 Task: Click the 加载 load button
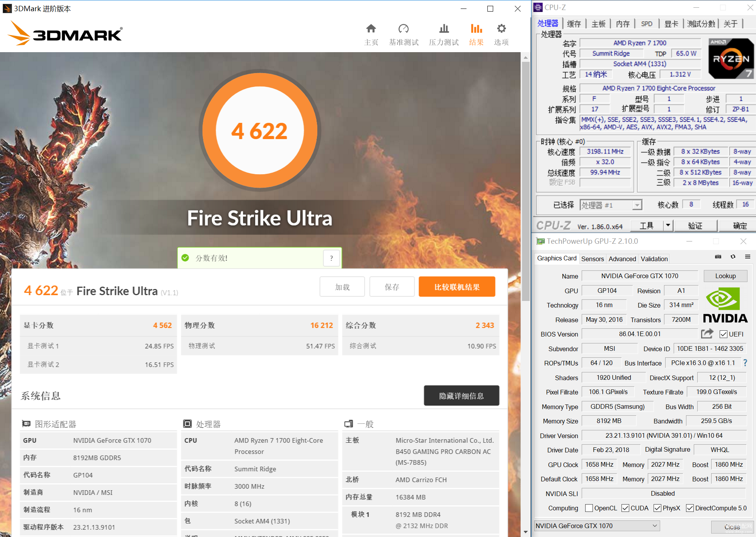pyautogui.click(x=342, y=287)
